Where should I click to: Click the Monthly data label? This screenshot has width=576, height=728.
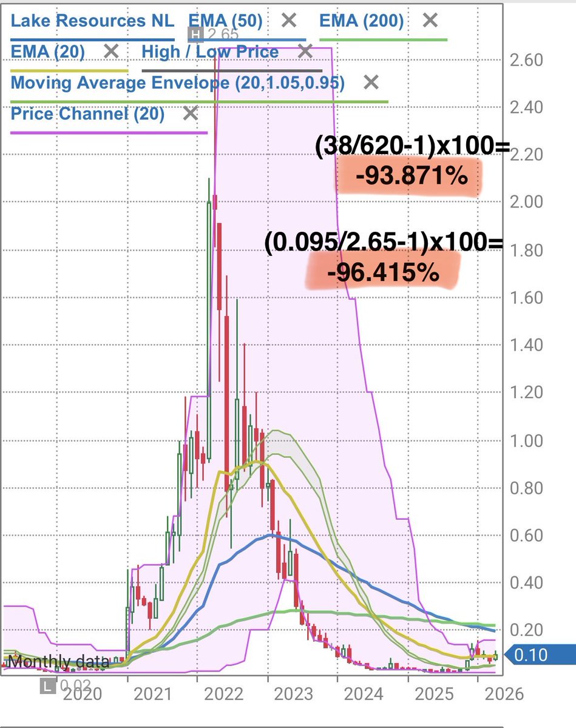coord(59,662)
